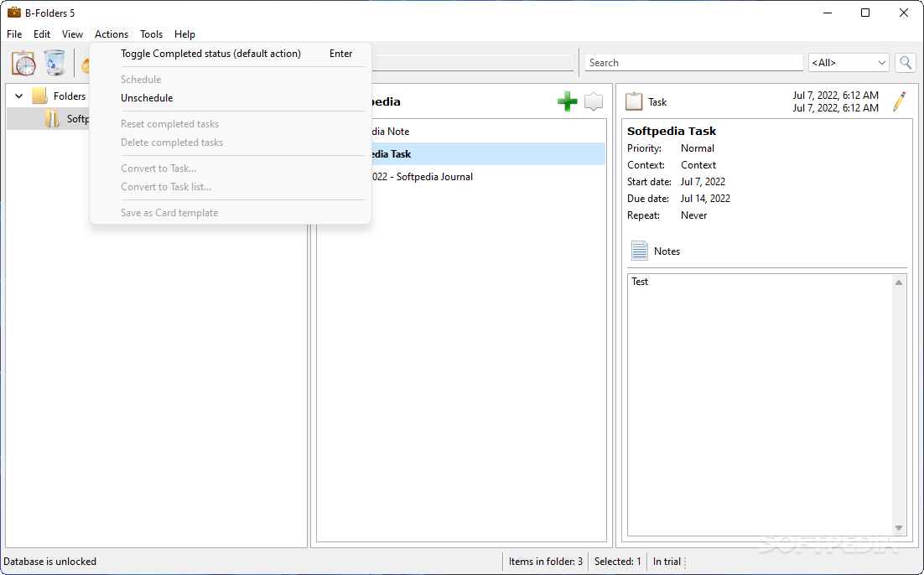Click the Softpedia Task heading
This screenshot has height=575, width=924.
click(671, 132)
